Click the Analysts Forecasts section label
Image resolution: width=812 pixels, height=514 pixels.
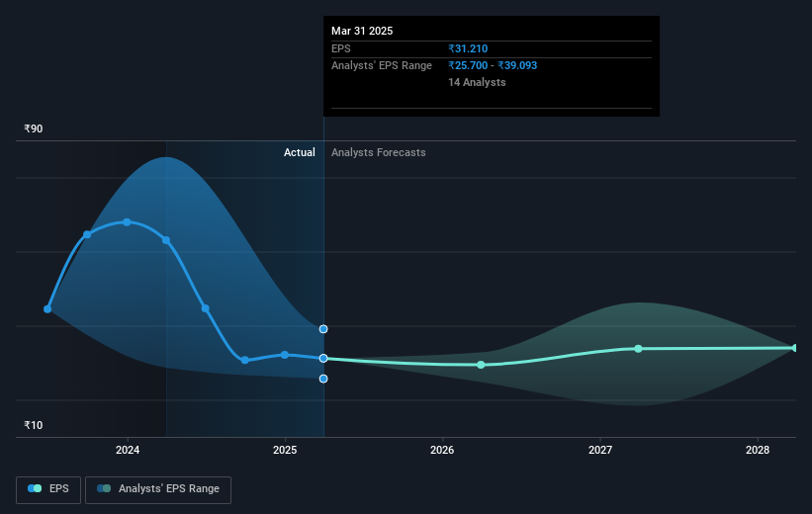point(379,152)
